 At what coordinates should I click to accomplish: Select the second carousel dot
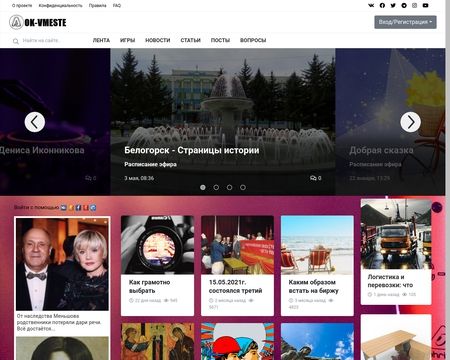pyautogui.click(x=216, y=187)
